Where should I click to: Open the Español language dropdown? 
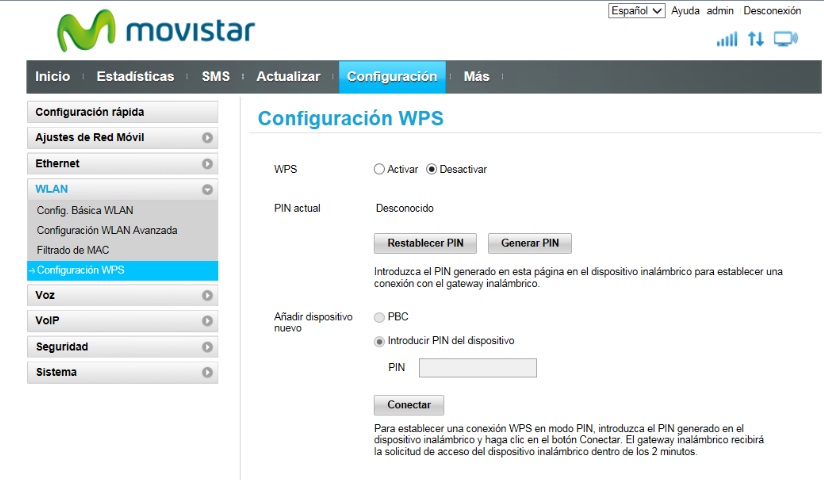coord(636,11)
